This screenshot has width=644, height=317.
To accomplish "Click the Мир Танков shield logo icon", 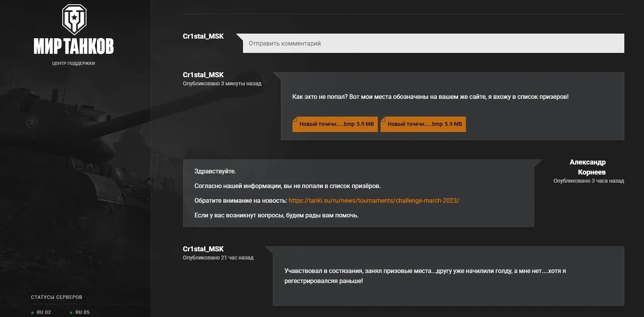I will tap(74, 19).
